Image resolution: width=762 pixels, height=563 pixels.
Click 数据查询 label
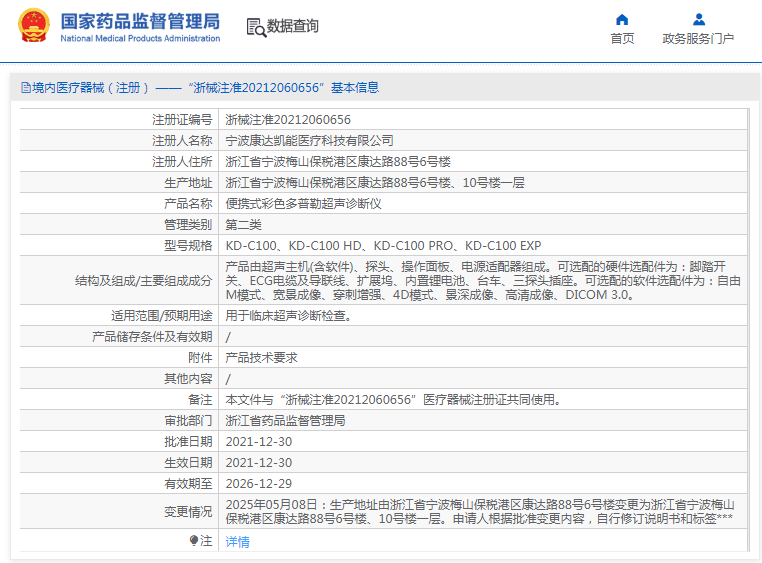293,26
